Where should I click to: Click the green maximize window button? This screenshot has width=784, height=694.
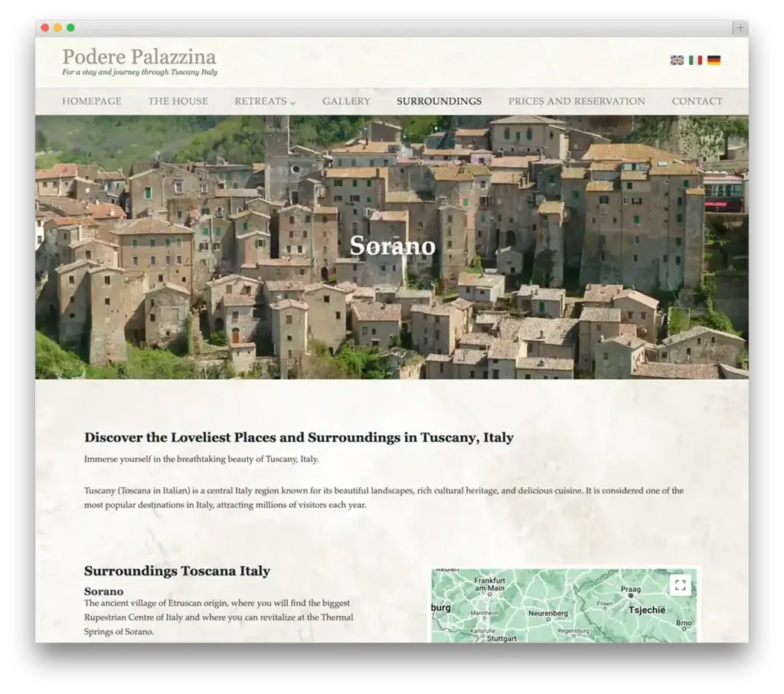click(x=70, y=28)
